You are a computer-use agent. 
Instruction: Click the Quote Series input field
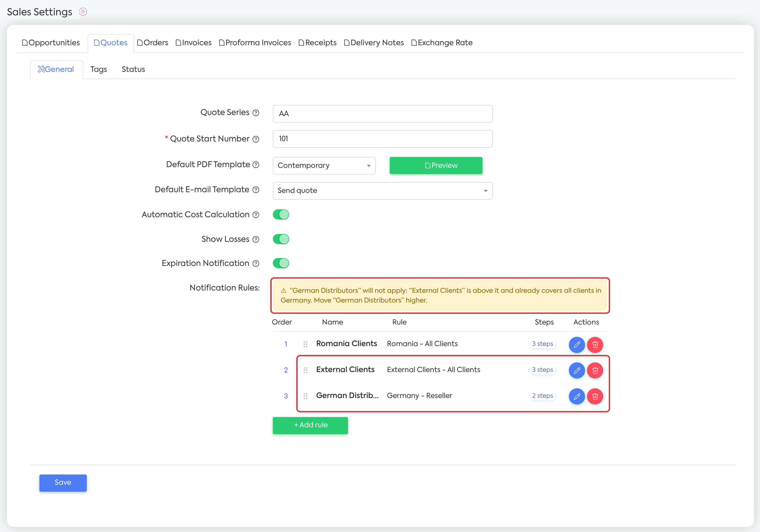(x=383, y=114)
